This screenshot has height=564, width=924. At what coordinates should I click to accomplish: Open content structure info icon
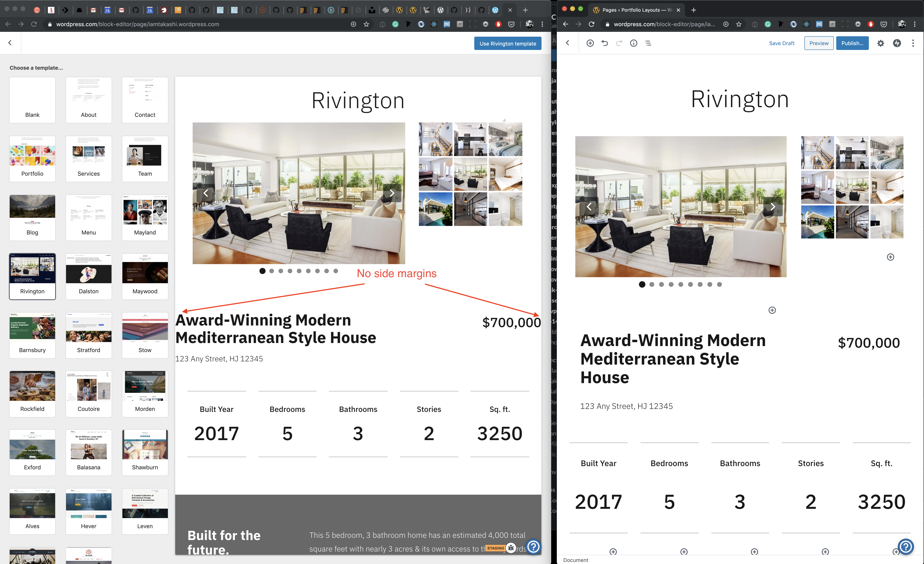(x=633, y=43)
